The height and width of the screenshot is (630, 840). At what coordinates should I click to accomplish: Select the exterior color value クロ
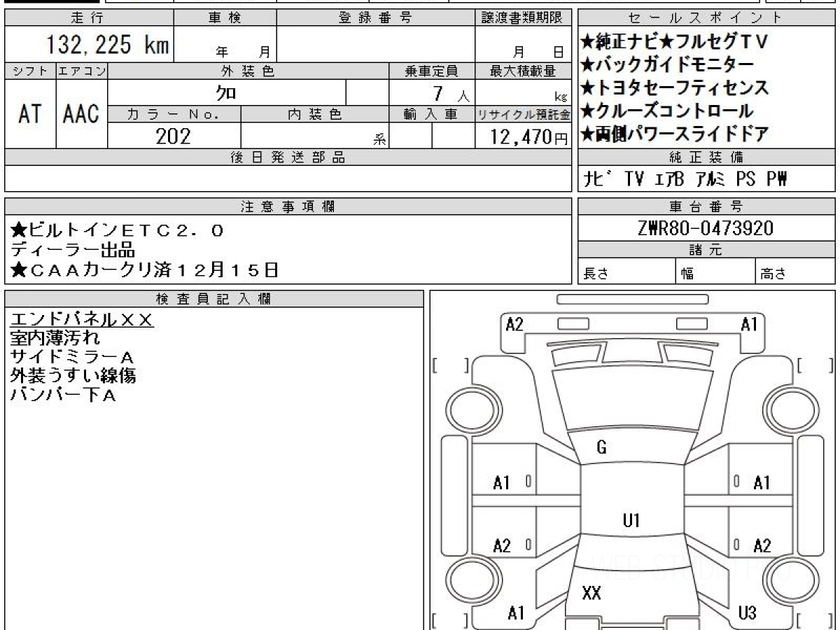(x=225, y=92)
